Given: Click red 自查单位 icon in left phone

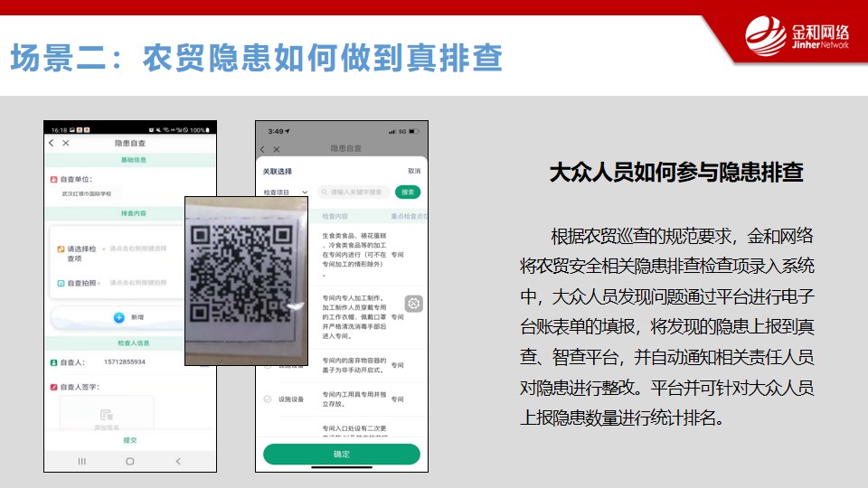Looking at the screenshot, I should [x=53, y=179].
